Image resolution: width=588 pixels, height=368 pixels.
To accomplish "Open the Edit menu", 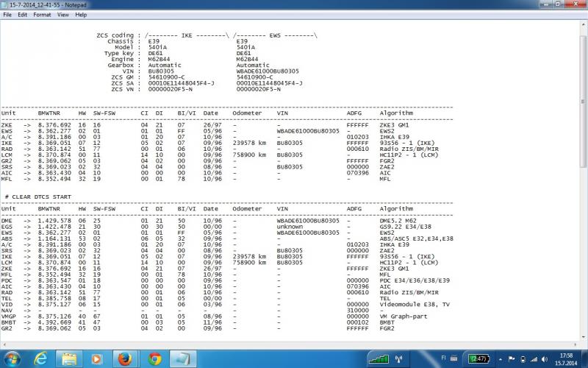I will tap(23, 15).
